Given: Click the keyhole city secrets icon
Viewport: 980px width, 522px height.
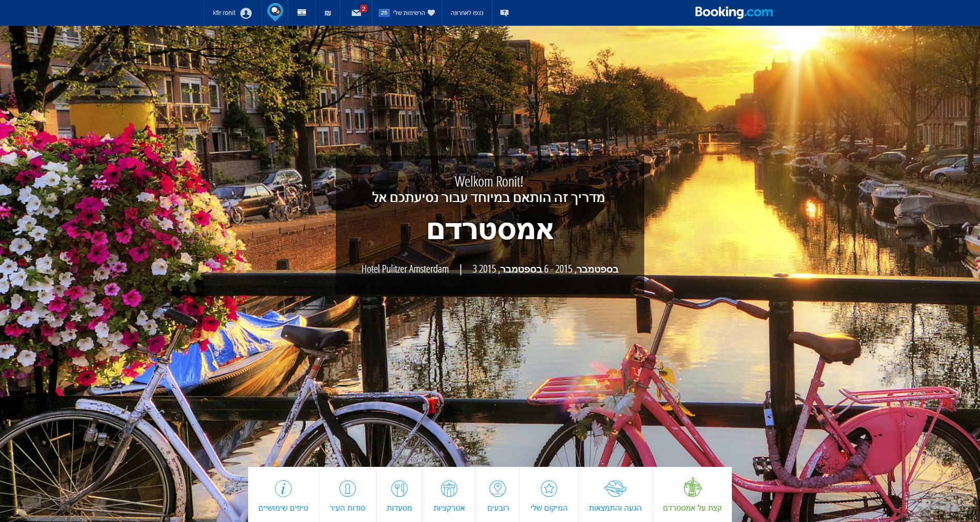Looking at the screenshot, I should (348, 488).
